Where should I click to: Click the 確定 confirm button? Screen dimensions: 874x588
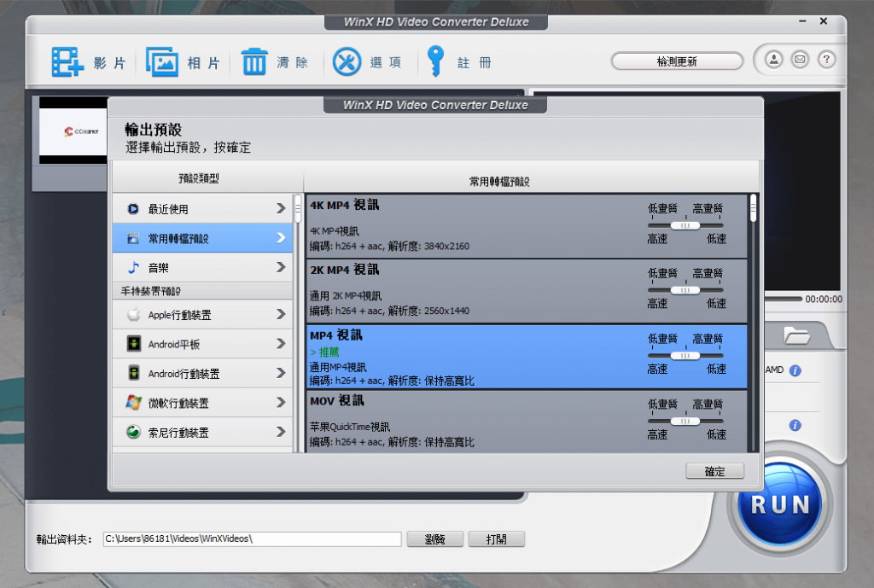(714, 472)
